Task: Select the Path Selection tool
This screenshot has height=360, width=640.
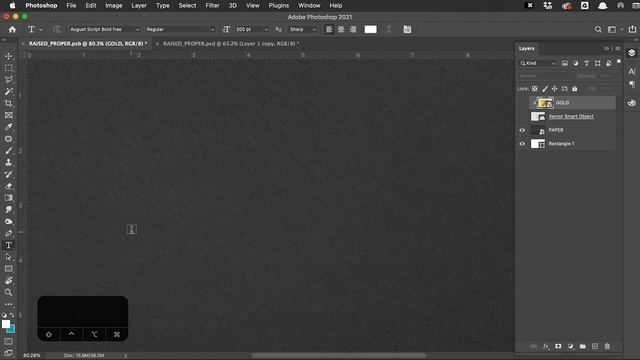Action: point(9,257)
